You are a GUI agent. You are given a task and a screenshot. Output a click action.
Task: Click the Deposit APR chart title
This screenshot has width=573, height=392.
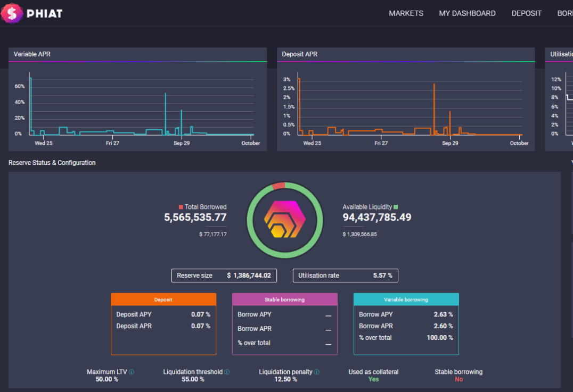pos(300,54)
